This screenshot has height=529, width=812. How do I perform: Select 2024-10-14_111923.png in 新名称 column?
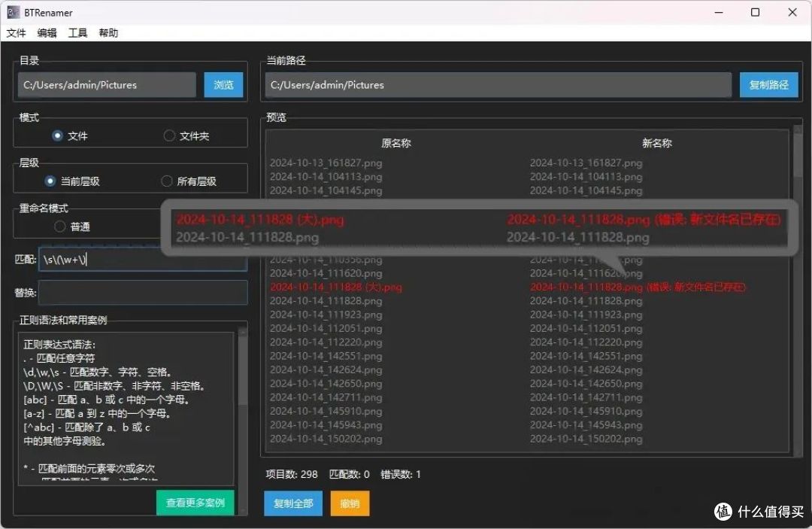[586, 315]
